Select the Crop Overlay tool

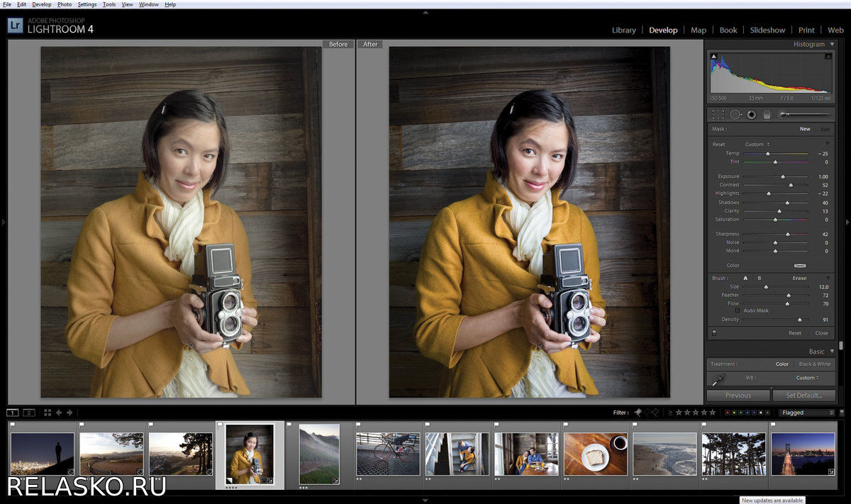(x=718, y=114)
